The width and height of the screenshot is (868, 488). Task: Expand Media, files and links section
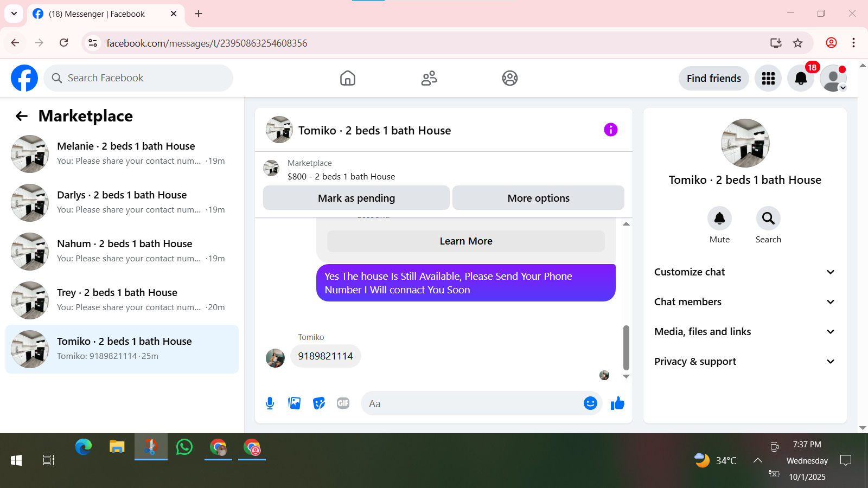click(x=745, y=332)
